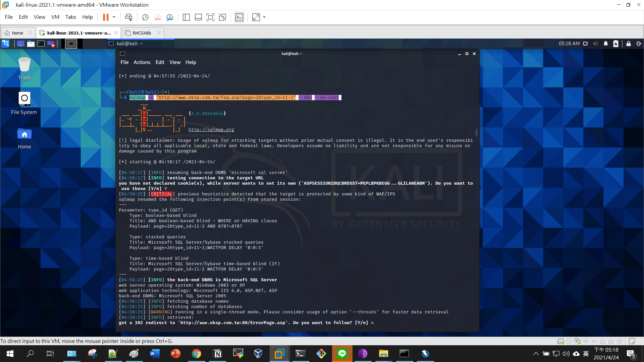The image size is (644, 362).
Task: Pause the virtual machine from VMware toolbar
Action: point(106,17)
